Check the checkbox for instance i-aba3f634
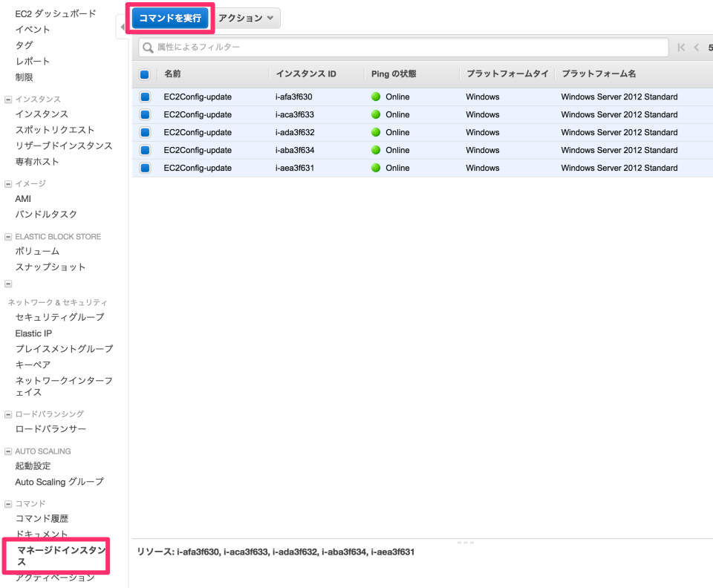Image resolution: width=713 pixels, height=588 pixels. point(143,150)
